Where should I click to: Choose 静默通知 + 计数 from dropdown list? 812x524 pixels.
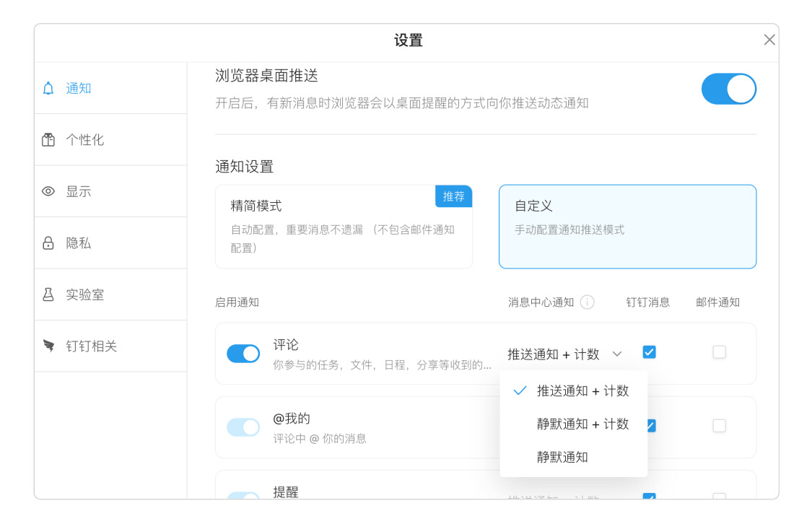(582, 424)
